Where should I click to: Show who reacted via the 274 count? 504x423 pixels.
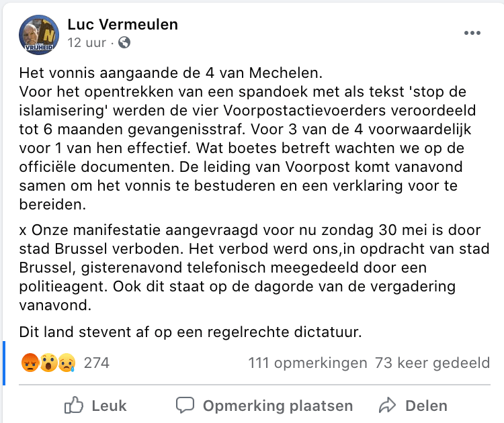(x=96, y=363)
